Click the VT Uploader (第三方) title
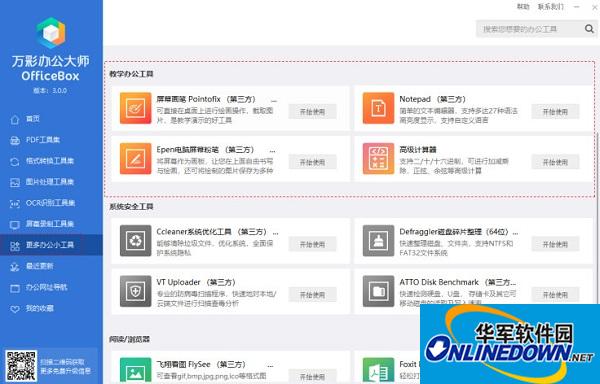600x384 pixels. click(196, 282)
